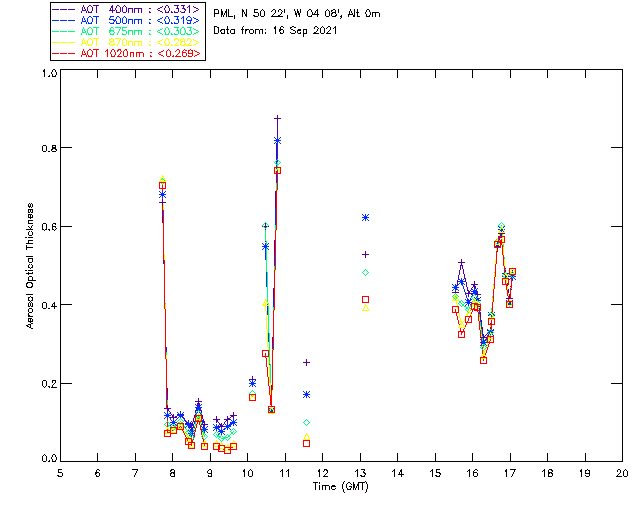
Task: Click the 'AOT 500nm : <0.319>' legend entry
Action: coord(127,20)
